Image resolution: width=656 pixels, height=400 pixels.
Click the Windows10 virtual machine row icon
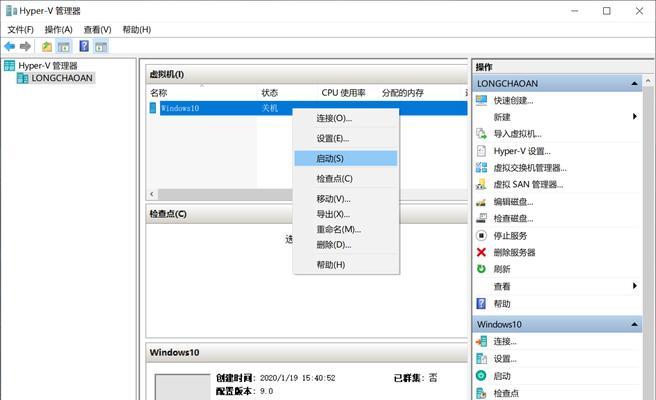click(153, 108)
